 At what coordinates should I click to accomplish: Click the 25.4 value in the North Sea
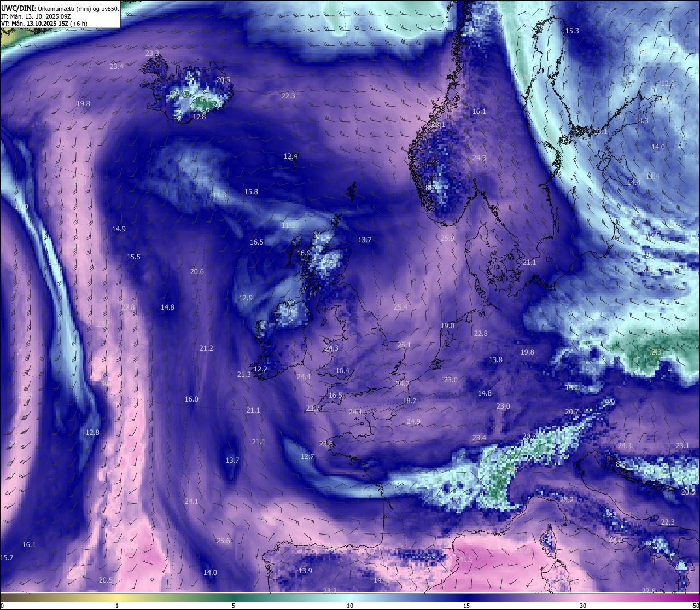click(400, 307)
